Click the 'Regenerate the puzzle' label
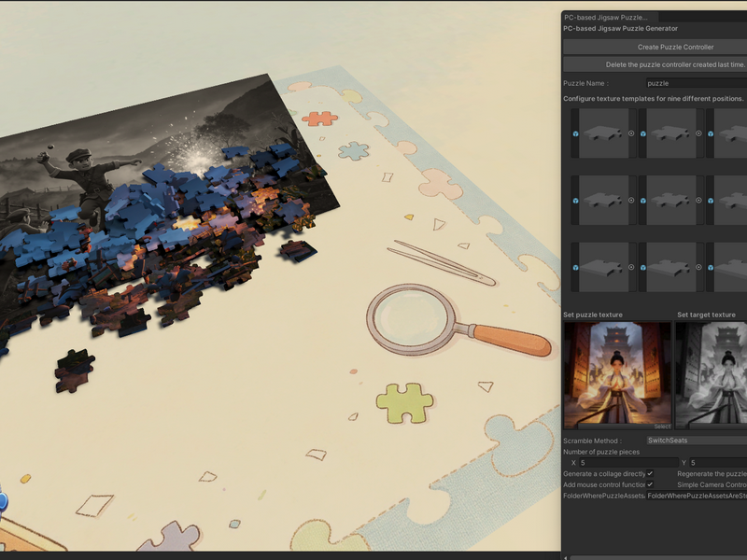This screenshot has height=560, width=747. tap(712, 474)
